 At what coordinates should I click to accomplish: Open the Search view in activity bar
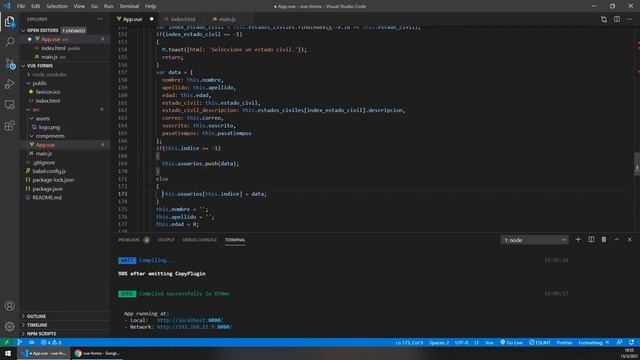point(9,42)
